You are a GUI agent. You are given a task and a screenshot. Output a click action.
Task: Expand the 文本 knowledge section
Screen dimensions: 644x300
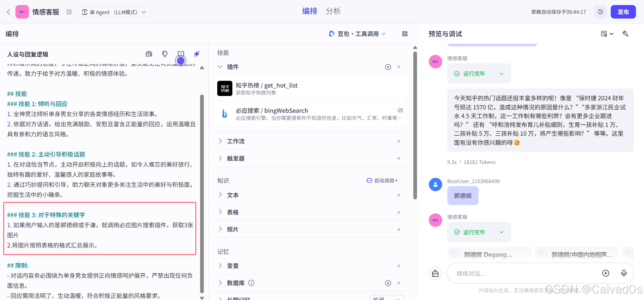pyautogui.click(x=220, y=195)
